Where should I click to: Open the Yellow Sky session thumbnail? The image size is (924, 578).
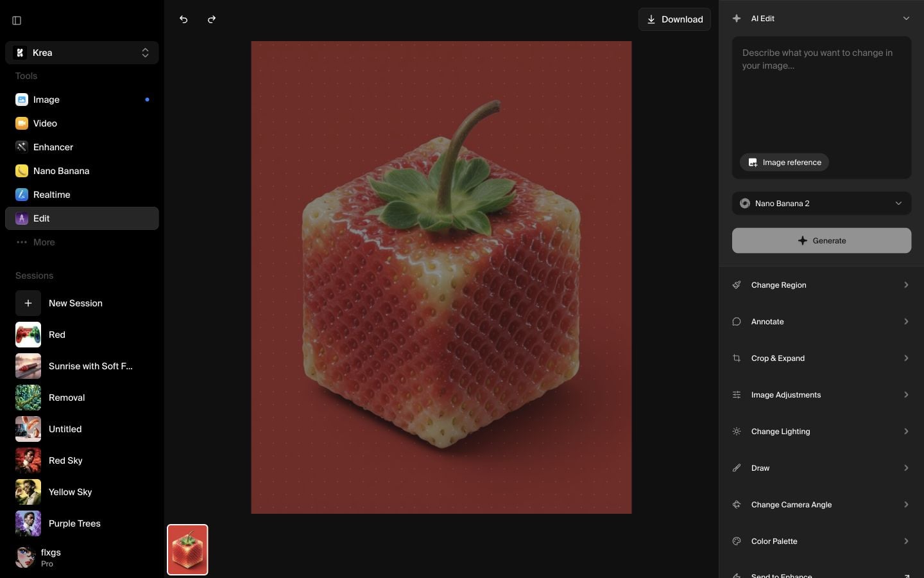[28, 492]
